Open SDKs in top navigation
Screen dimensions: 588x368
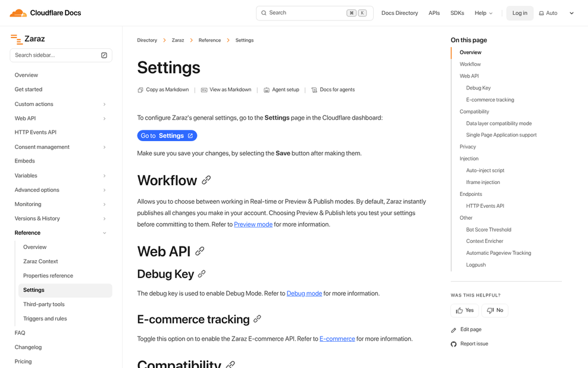pos(457,13)
